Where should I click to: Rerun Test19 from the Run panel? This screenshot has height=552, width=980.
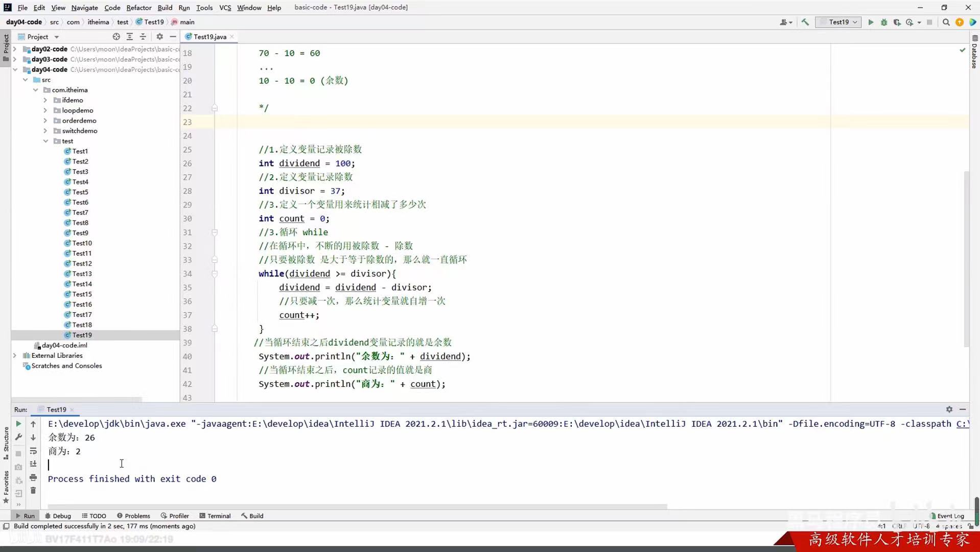tap(18, 424)
